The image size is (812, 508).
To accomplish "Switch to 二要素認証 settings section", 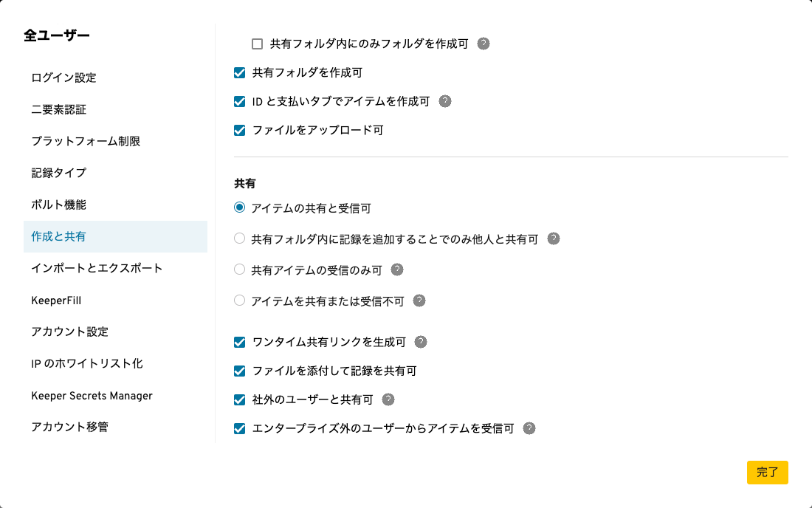I will click(x=58, y=109).
